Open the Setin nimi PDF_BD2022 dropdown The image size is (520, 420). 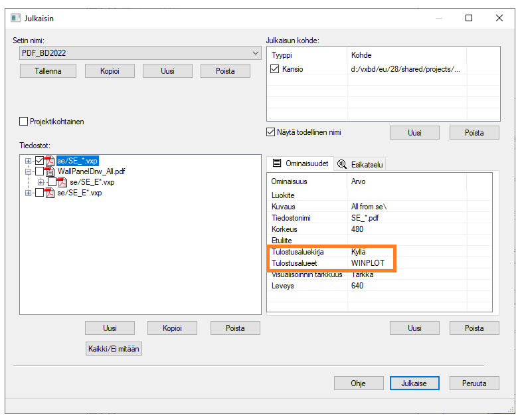coord(256,53)
